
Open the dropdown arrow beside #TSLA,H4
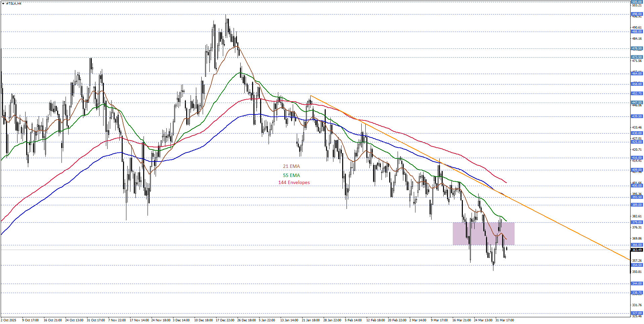pyautogui.click(x=3, y=3)
